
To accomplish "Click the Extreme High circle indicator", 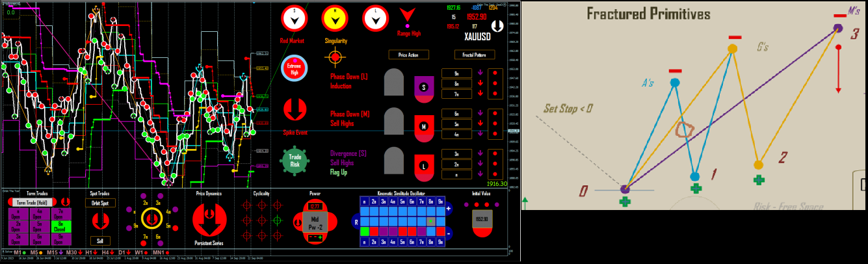I will pyautogui.click(x=294, y=69).
